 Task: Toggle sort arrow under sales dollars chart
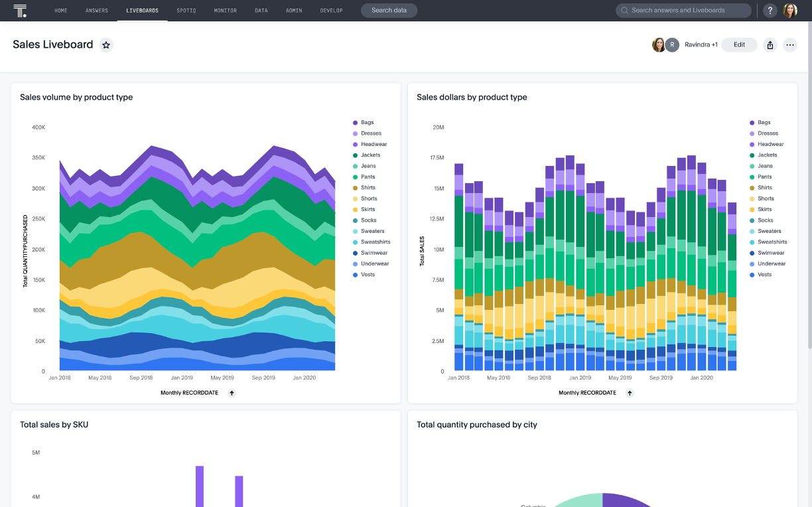point(630,393)
